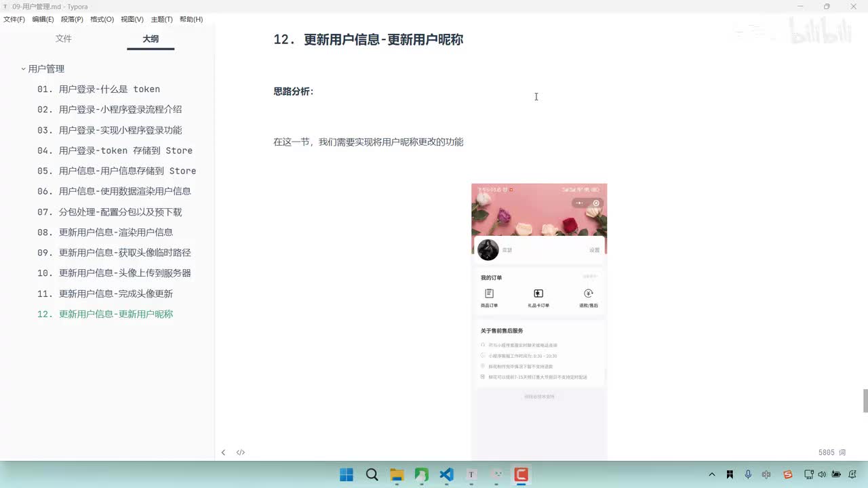The width and height of the screenshot is (868, 488).
Task: Open the red Camtasia recorder taskbar icon
Action: click(521, 474)
